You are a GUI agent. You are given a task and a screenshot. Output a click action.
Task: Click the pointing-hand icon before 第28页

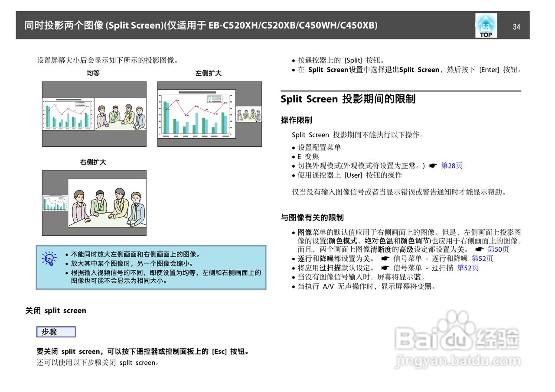click(432, 166)
